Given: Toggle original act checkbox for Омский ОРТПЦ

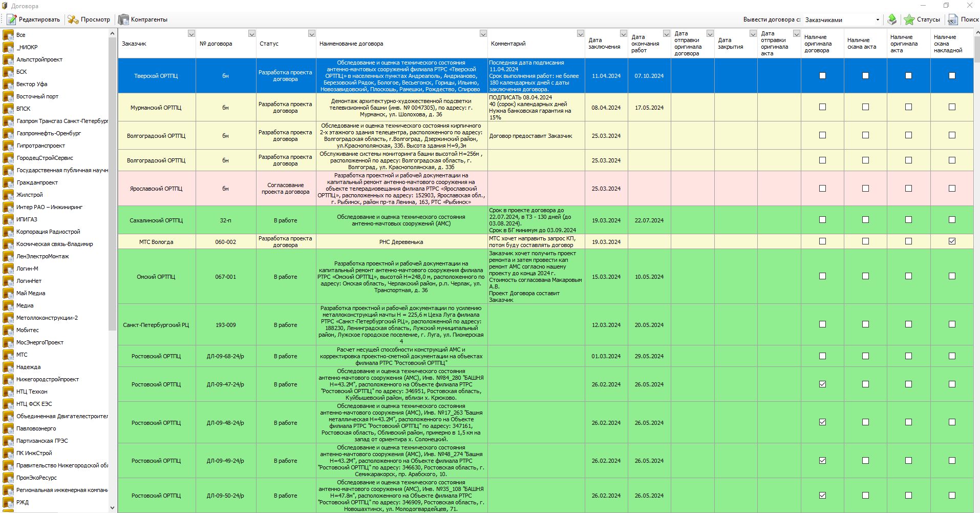Looking at the screenshot, I should click(908, 276).
